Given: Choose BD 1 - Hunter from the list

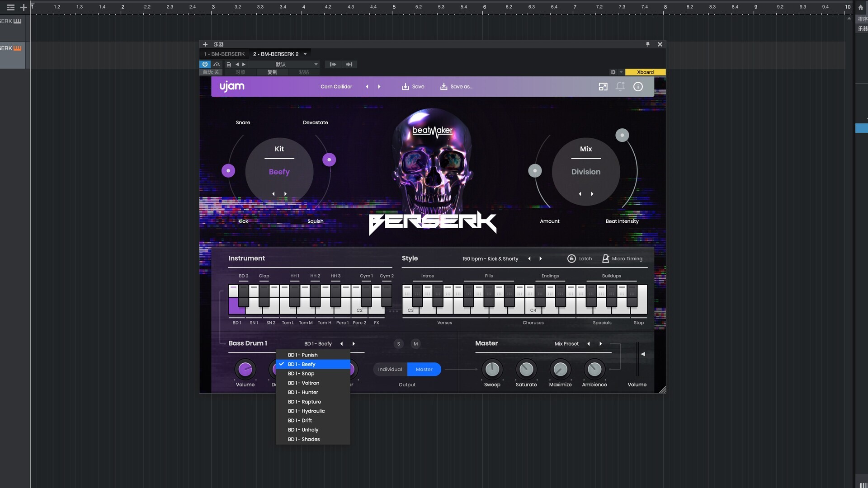Looking at the screenshot, I should (x=313, y=392).
